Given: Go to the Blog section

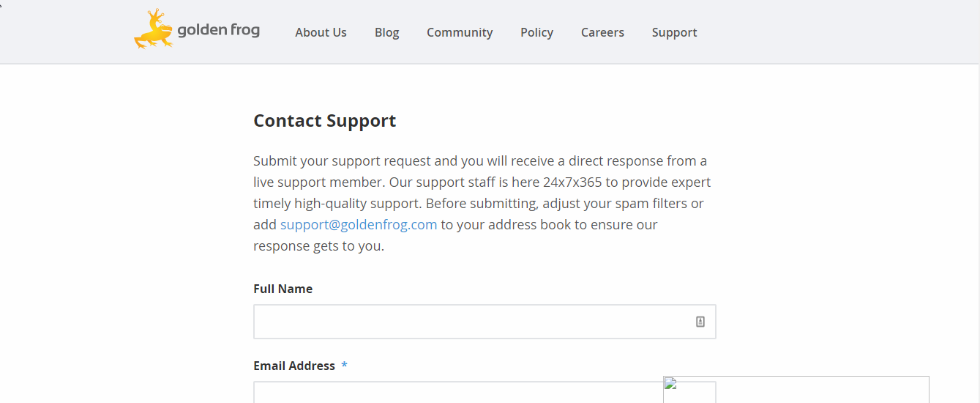Looking at the screenshot, I should point(386,32).
